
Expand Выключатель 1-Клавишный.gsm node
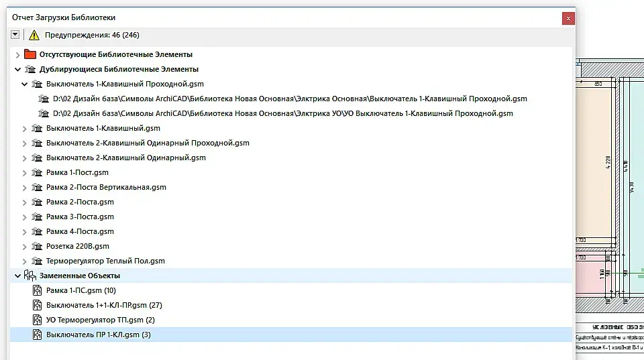(x=25, y=129)
